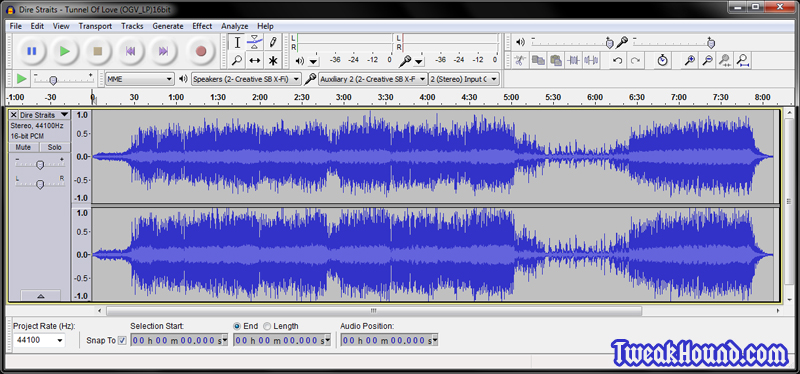Viewport: 800px width, 374px height.
Task: Start playback with the Play button
Action: coord(65,51)
